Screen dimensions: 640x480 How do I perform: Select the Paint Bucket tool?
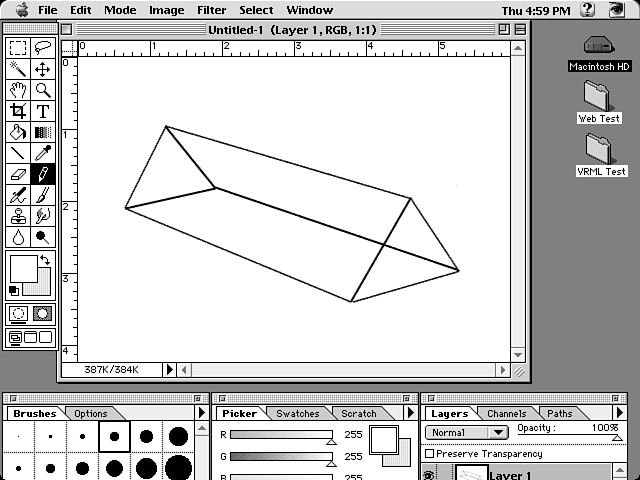click(18, 132)
